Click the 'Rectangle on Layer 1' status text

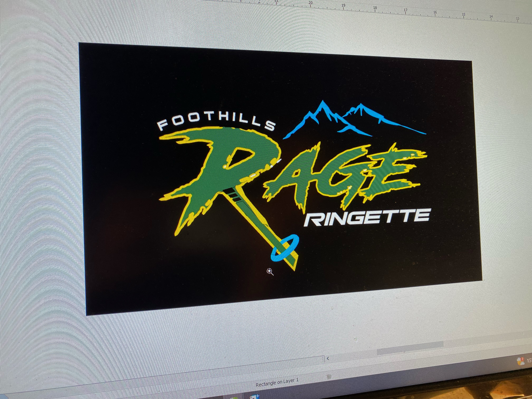[277, 382]
